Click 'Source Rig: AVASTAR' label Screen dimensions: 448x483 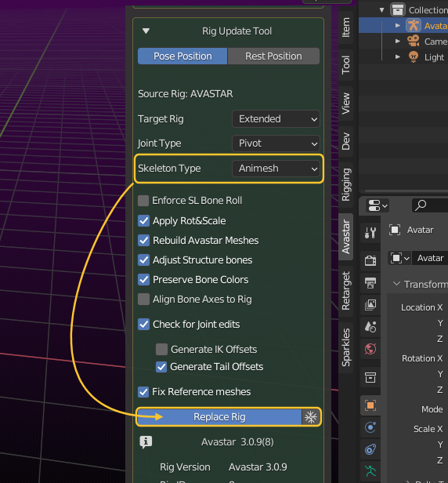coord(185,93)
